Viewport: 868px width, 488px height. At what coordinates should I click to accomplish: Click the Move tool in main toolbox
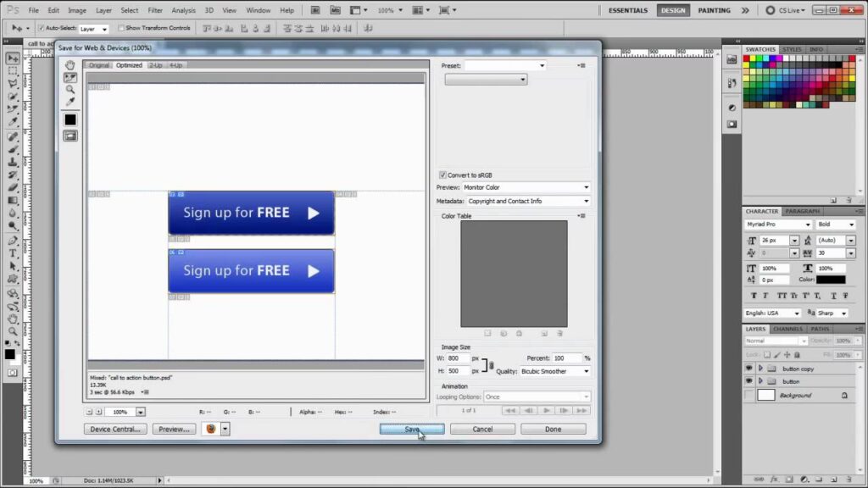(x=13, y=58)
